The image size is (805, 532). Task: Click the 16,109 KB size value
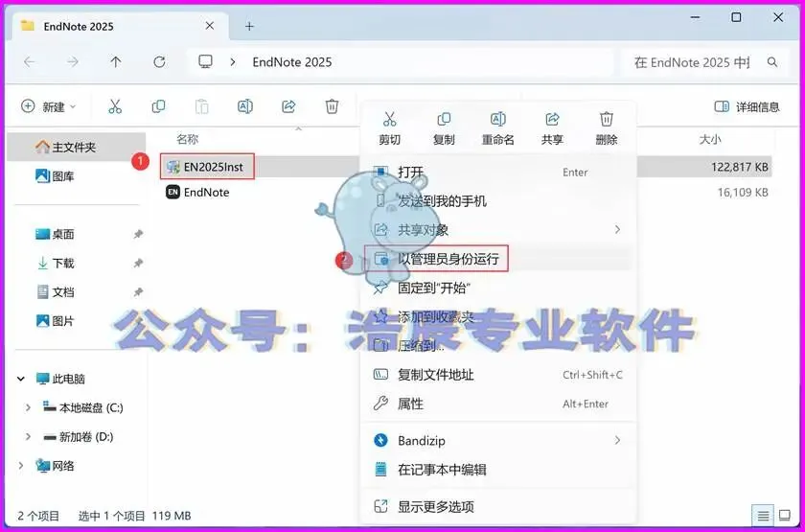tap(743, 193)
